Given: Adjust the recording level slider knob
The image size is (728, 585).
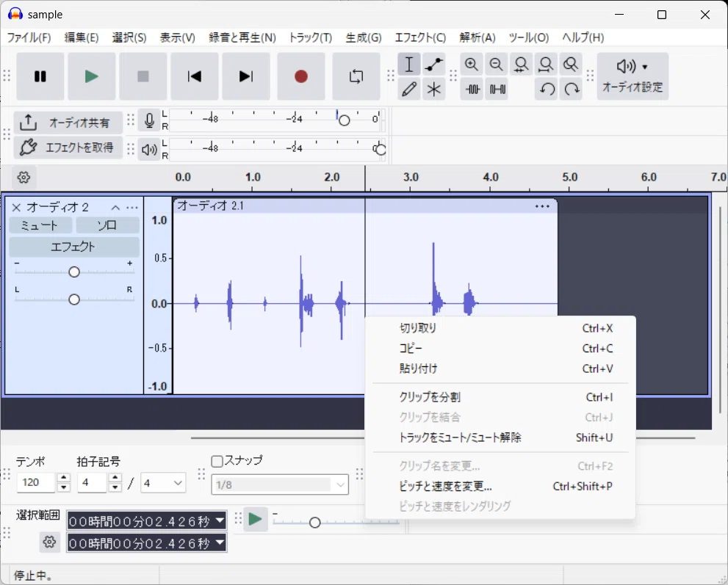Looking at the screenshot, I should (x=344, y=120).
